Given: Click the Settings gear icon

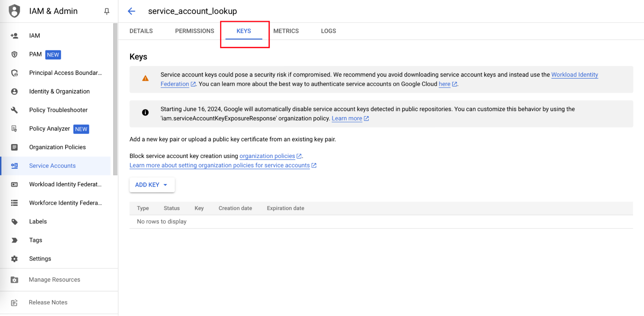Looking at the screenshot, I should point(14,259).
